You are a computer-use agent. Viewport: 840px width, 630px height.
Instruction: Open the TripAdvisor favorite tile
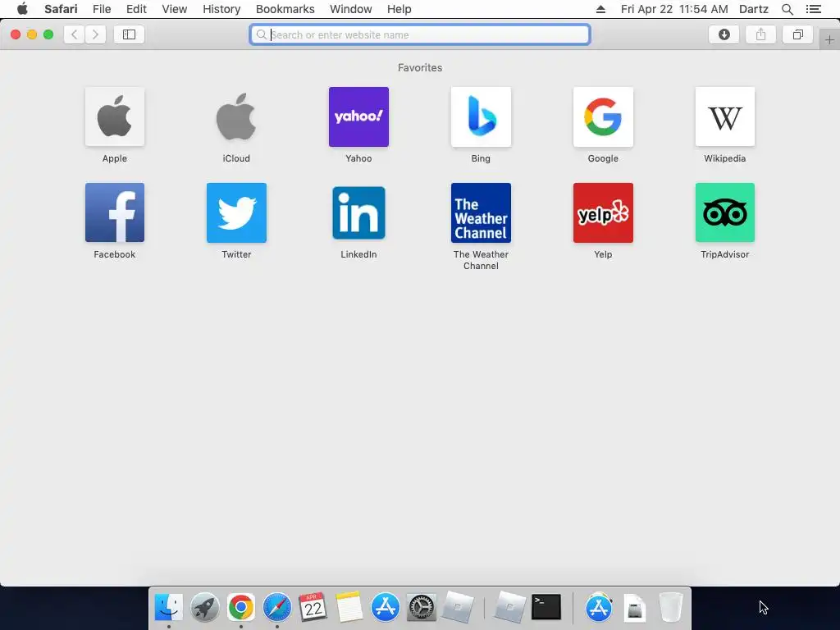(725, 212)
